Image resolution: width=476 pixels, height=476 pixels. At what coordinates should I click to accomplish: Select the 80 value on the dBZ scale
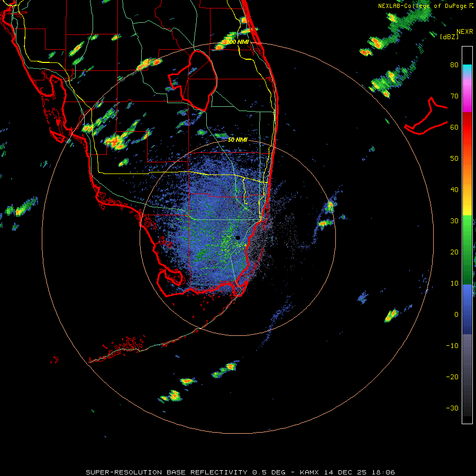(x=454, y=65)
